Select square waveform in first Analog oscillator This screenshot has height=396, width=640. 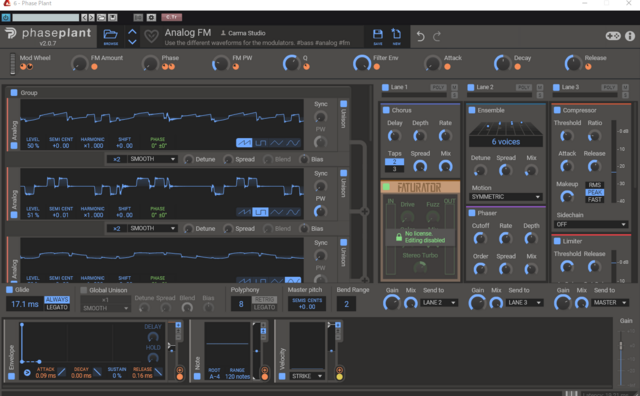click(x=260, y=143)
